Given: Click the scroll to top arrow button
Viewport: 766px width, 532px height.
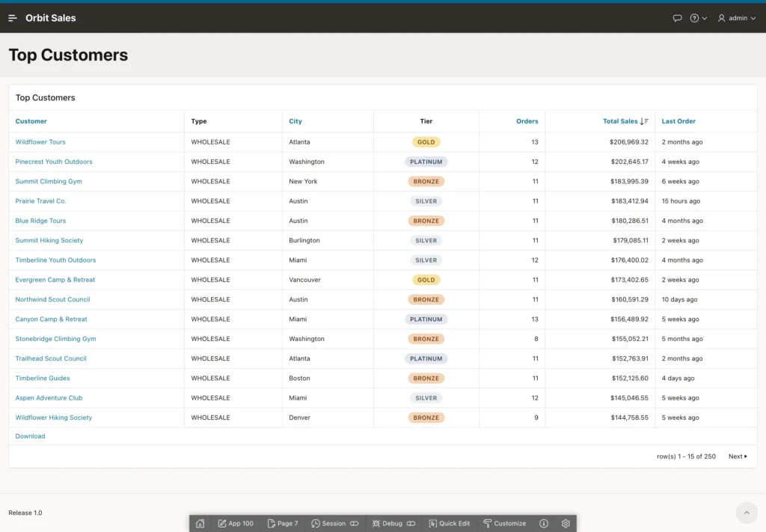Looking at the screenshot, I should [x=747, y=513].
